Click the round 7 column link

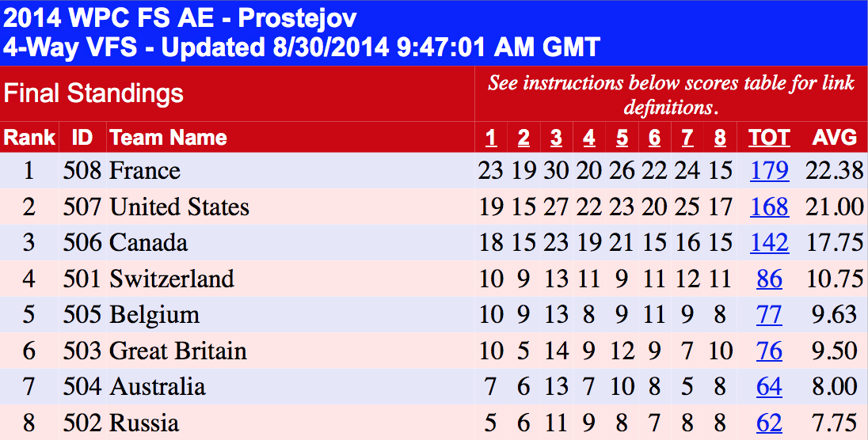point(687,138)
